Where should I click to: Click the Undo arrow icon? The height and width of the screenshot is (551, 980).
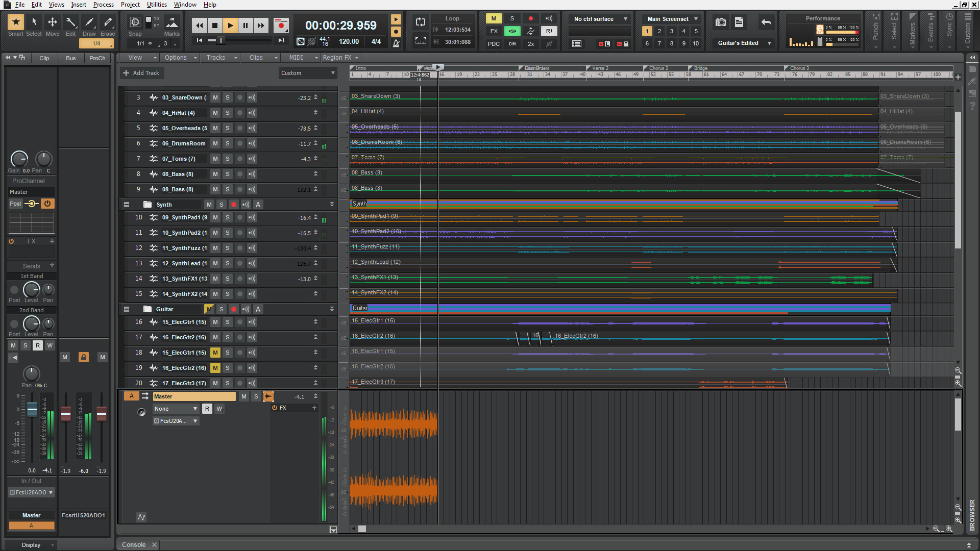click(766, 22)
